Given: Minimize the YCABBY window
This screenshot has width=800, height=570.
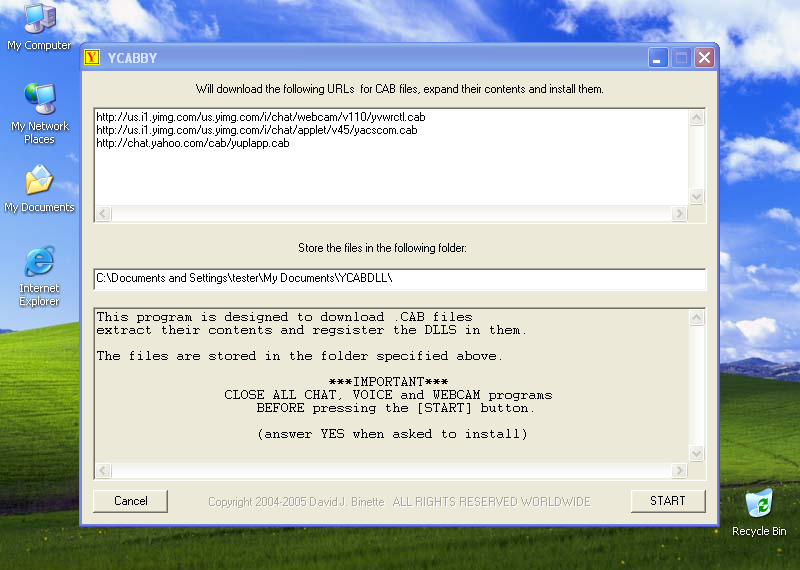Looking at the screenshot, I should coord(658,58).
